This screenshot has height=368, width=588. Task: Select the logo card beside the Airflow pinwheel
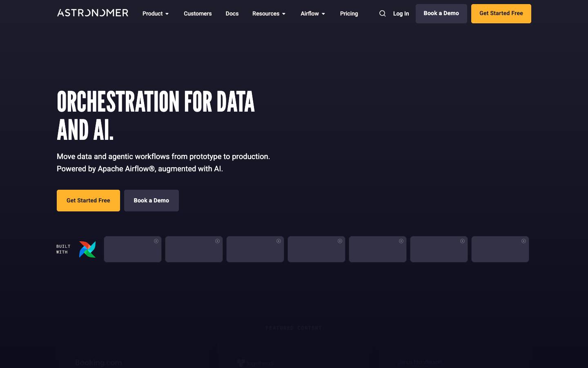click(x=133, y=249)
